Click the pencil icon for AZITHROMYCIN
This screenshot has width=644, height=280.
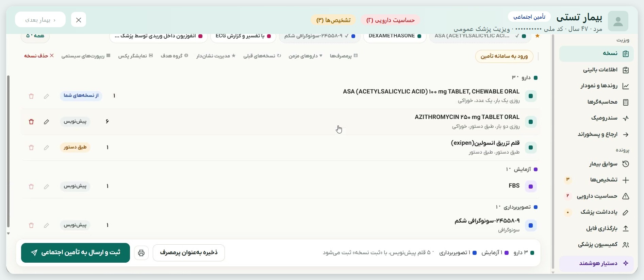(46, 122)
